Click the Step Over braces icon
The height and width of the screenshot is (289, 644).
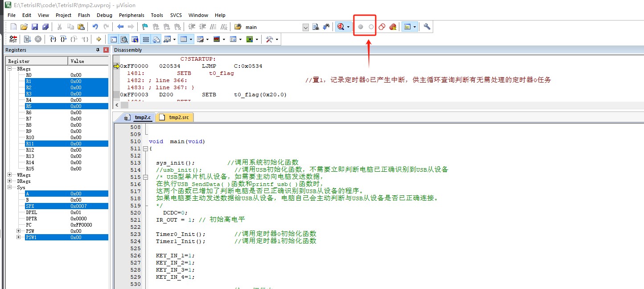coord(63,39)
